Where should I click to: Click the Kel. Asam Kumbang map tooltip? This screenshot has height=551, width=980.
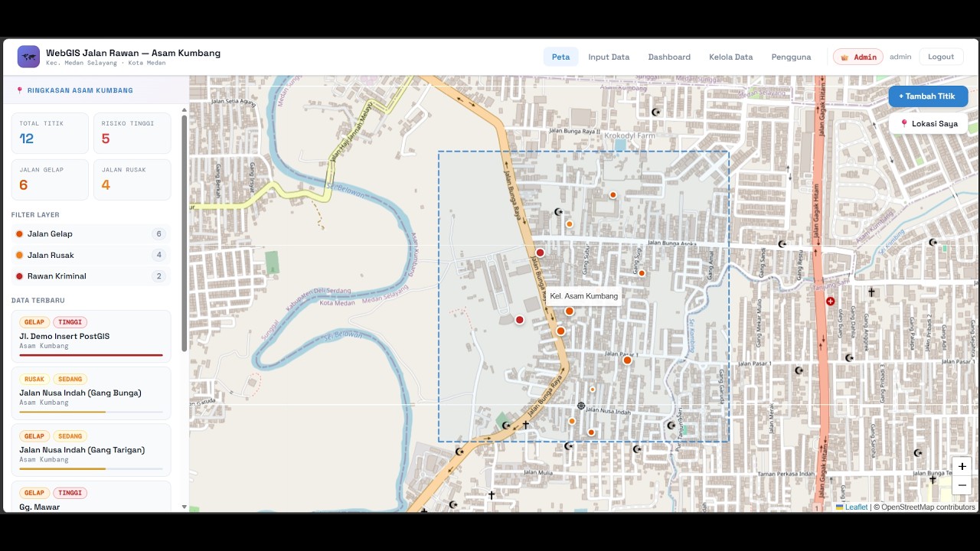(x=583, y=296)
